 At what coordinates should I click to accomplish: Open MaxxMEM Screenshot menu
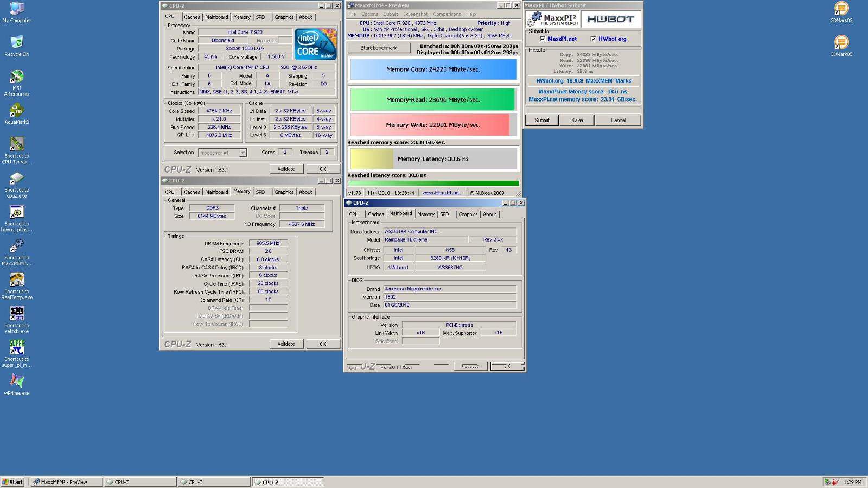(416, 14)
